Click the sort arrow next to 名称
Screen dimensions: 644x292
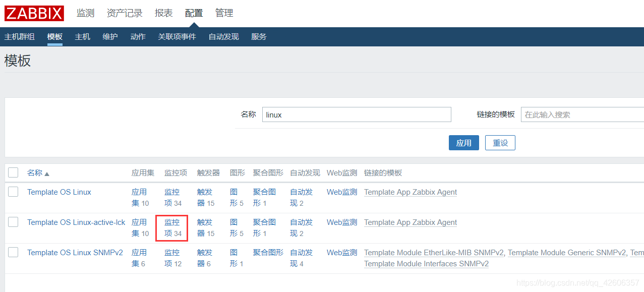(47, 173)
